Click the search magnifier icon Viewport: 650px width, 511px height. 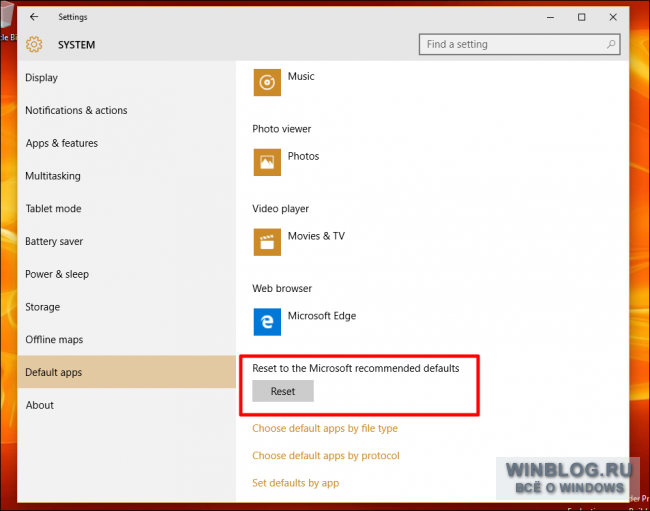[x=611, y=44]
